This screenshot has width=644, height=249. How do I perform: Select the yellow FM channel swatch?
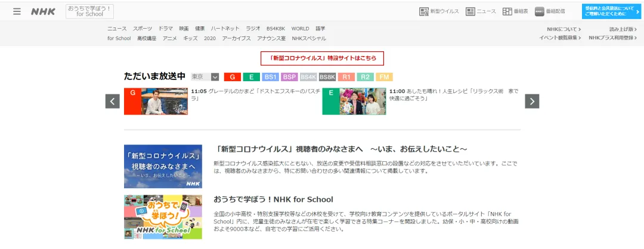(x=384, y=77)
